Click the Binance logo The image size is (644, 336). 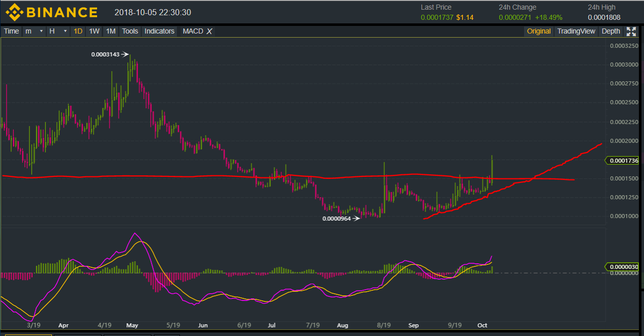(x=51, y=12)
